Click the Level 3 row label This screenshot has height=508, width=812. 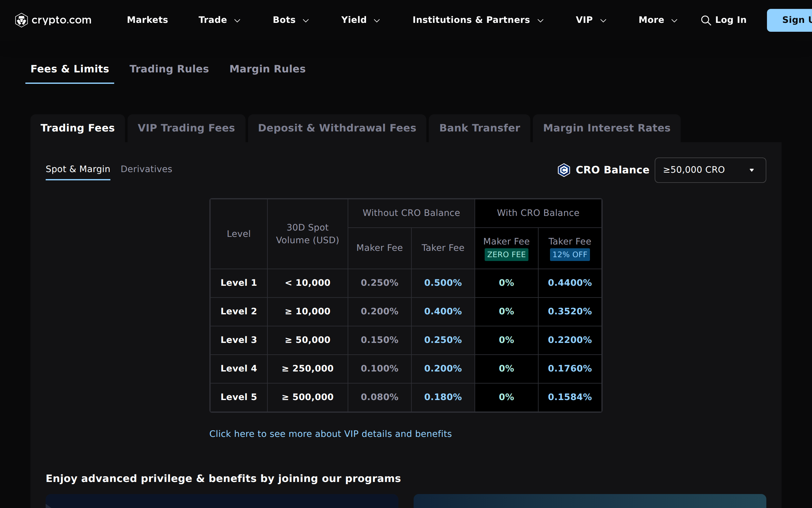coord(239,340)
